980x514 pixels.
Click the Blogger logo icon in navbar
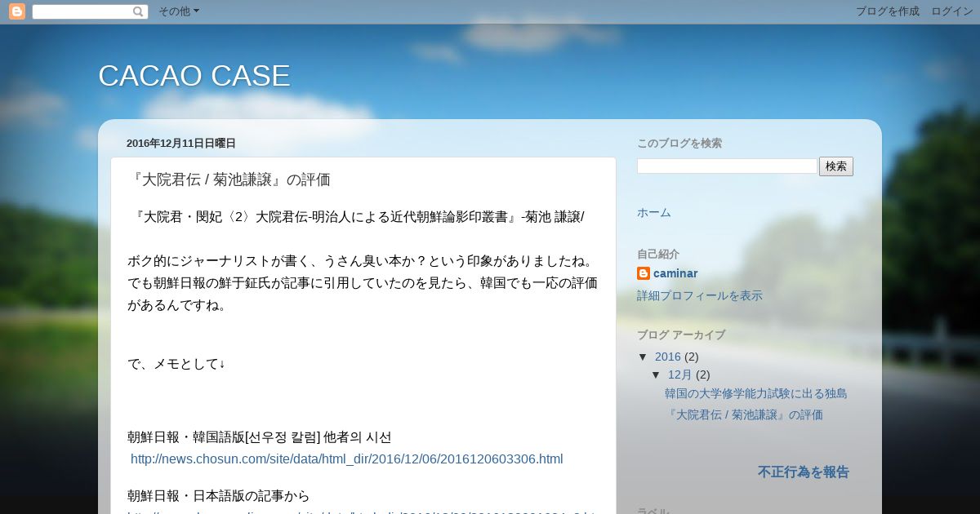coord(17,11)
